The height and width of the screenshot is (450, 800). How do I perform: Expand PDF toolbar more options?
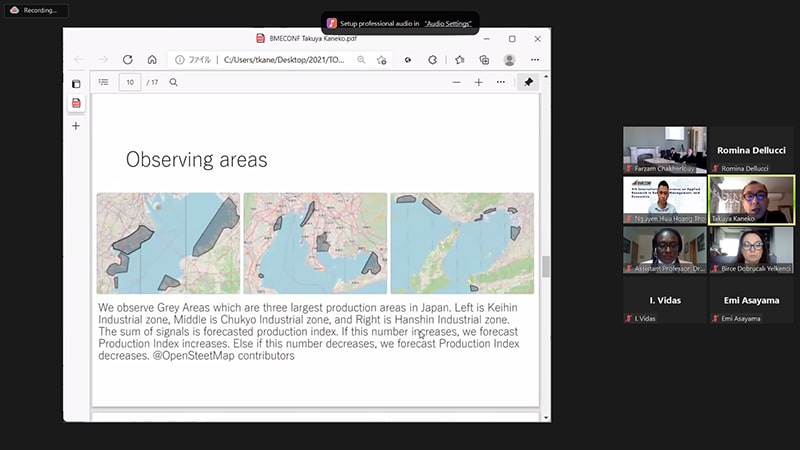[x=500, y=82]
